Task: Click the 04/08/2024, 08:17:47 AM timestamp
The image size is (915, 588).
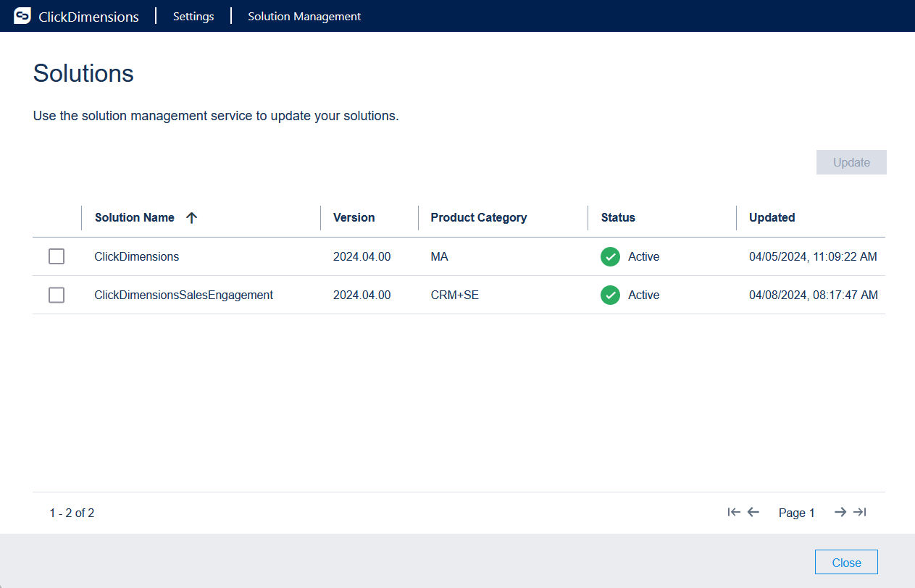Action: click(814, 295)
